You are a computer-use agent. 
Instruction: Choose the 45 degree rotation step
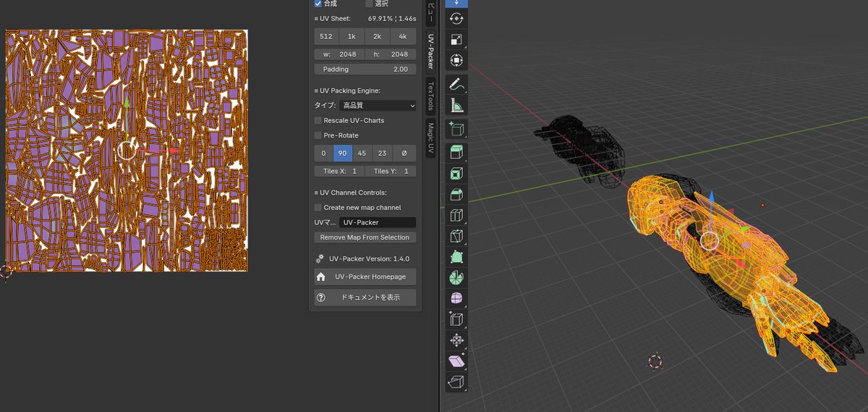click(x=363, y=154)
